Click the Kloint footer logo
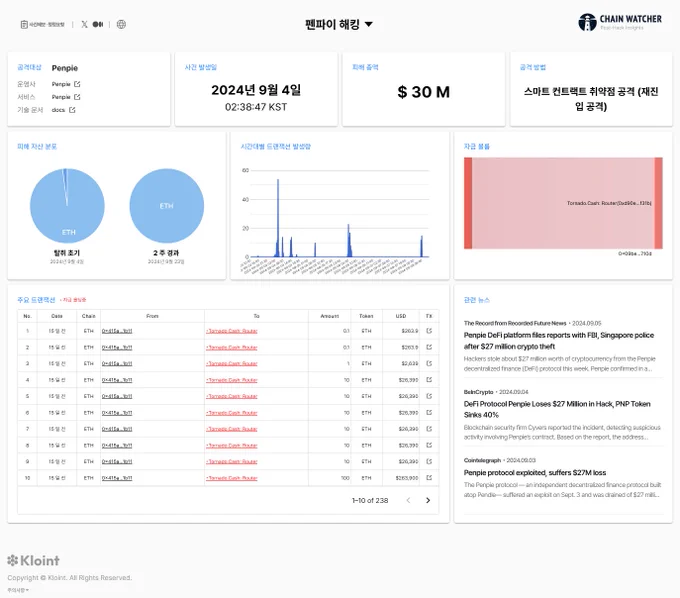The width and height of the screenshot is (680, 598). point(33,560)
